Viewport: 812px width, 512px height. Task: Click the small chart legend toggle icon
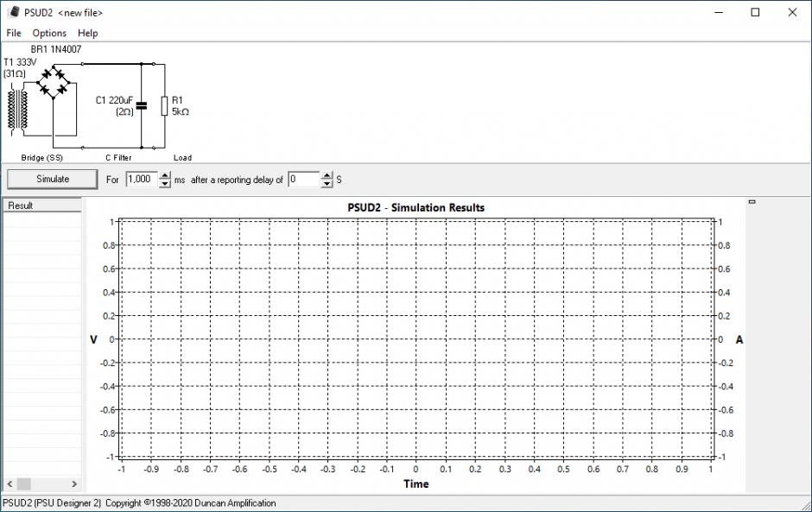tap(752, 202)
